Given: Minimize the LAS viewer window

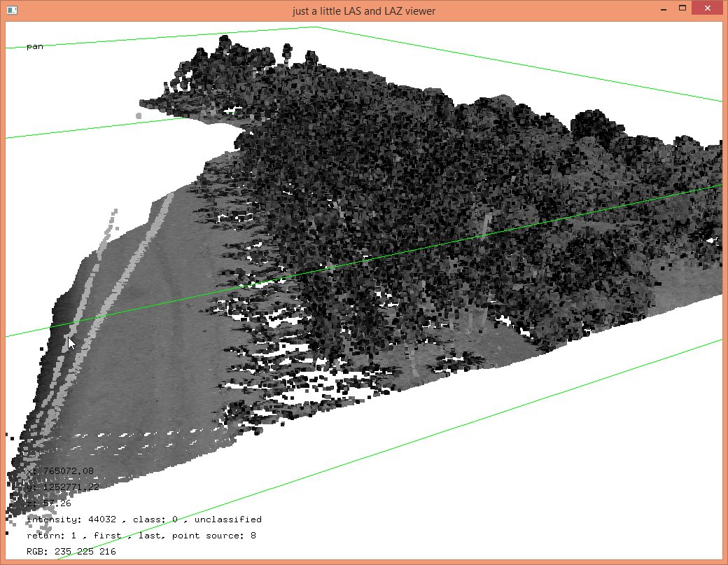Looking at the screenshot, I should point(660,8).
